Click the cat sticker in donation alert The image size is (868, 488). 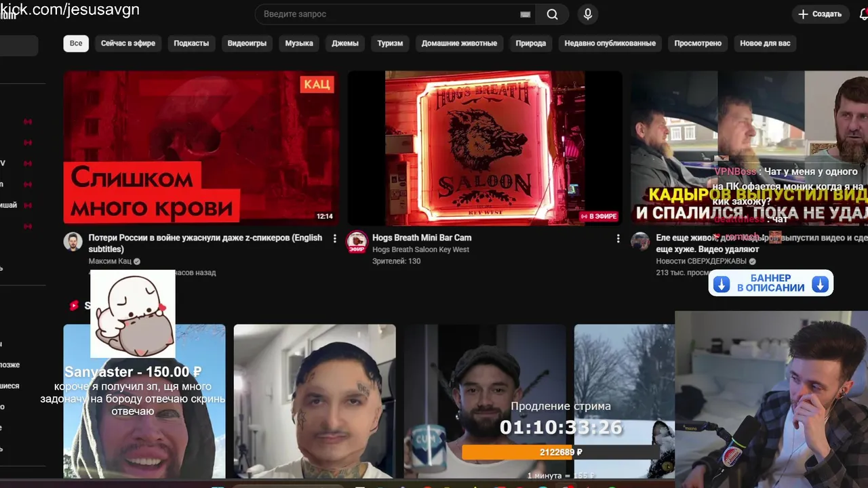[133, 314]
